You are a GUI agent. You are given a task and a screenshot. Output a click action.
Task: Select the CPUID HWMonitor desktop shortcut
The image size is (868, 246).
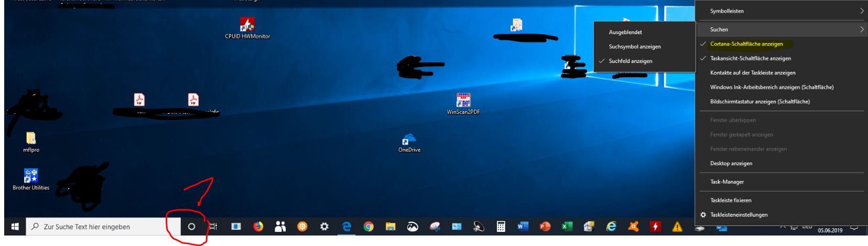(247, 28)
